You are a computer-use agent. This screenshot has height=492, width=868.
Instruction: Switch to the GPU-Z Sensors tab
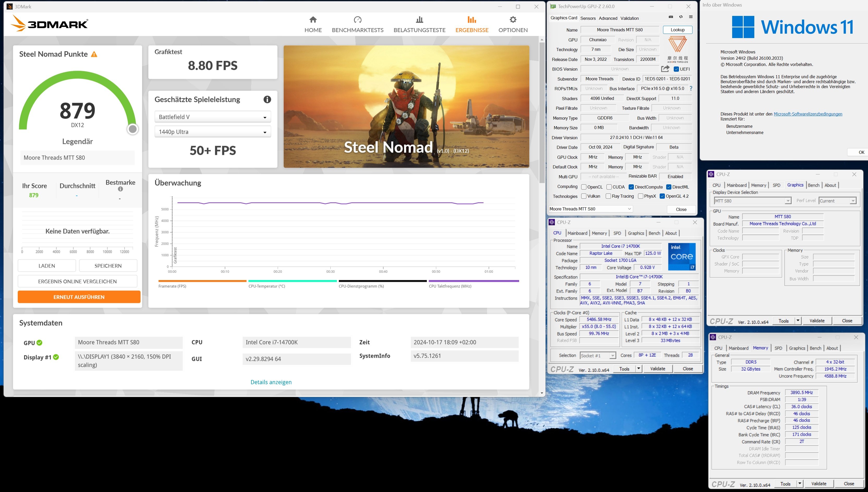point(587,18)
